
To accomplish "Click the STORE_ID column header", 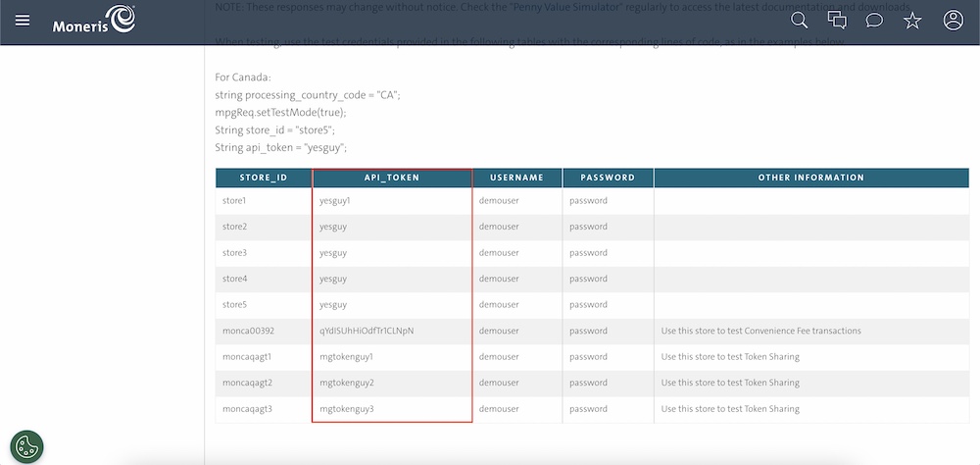I will 263,178.
